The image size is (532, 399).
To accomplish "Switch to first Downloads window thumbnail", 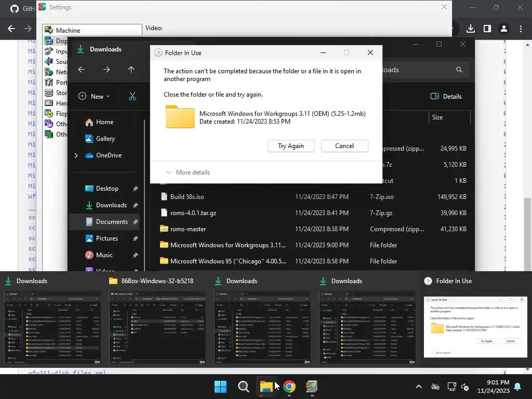I will 52,327.
